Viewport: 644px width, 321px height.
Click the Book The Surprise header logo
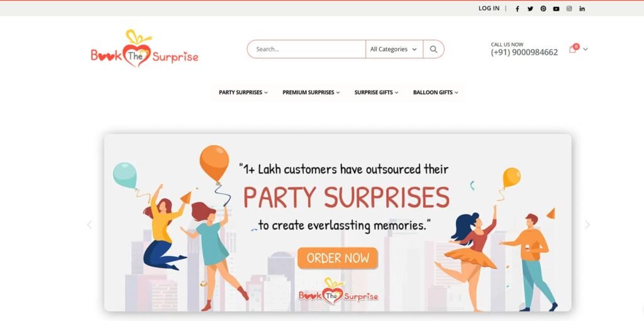[x=145, y=48]
